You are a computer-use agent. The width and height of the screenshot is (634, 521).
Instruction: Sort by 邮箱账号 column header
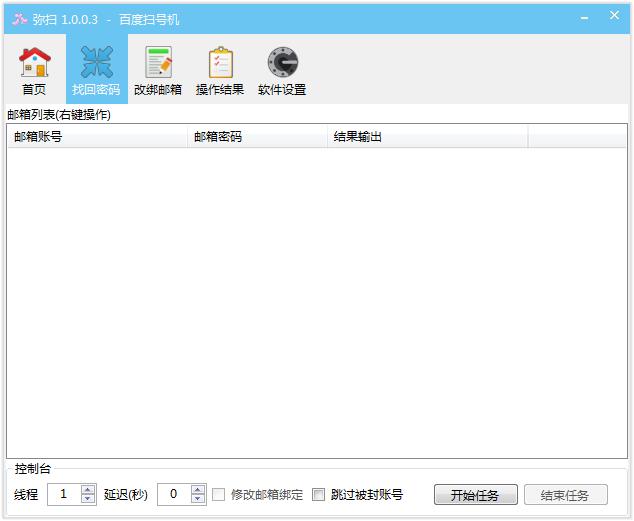point(97,137)
